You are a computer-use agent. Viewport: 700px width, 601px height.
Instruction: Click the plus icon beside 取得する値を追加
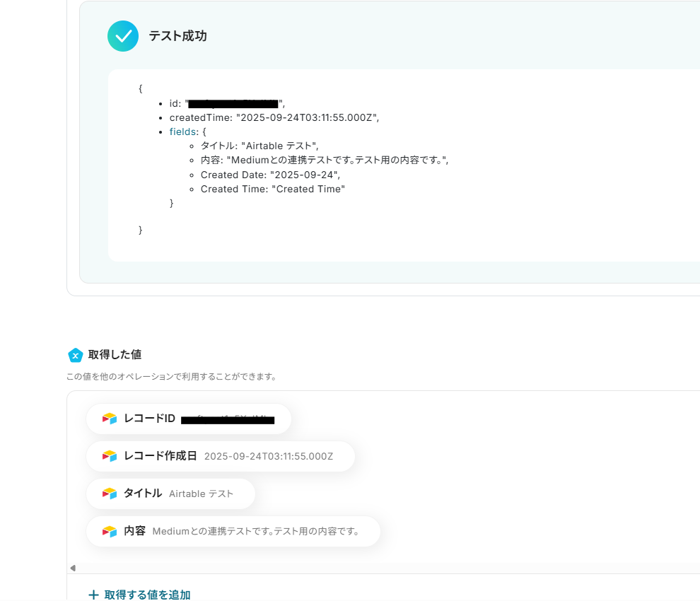point(93,595)
